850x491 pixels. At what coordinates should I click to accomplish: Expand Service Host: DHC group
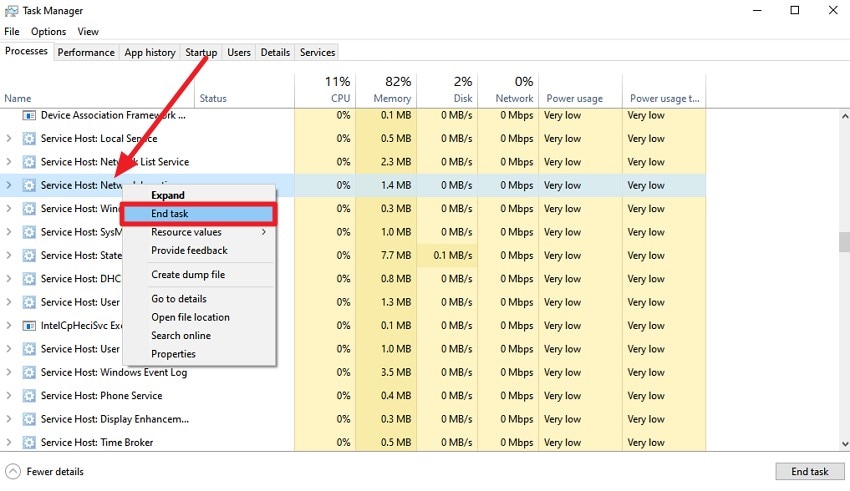click(9, 279)
